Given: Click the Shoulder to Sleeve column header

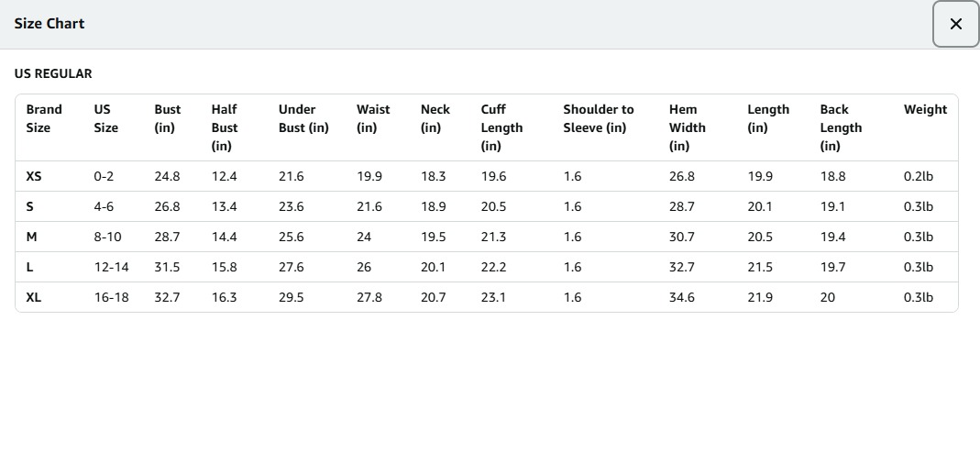Looking at the screenshot, I should [x=598, y=118].
